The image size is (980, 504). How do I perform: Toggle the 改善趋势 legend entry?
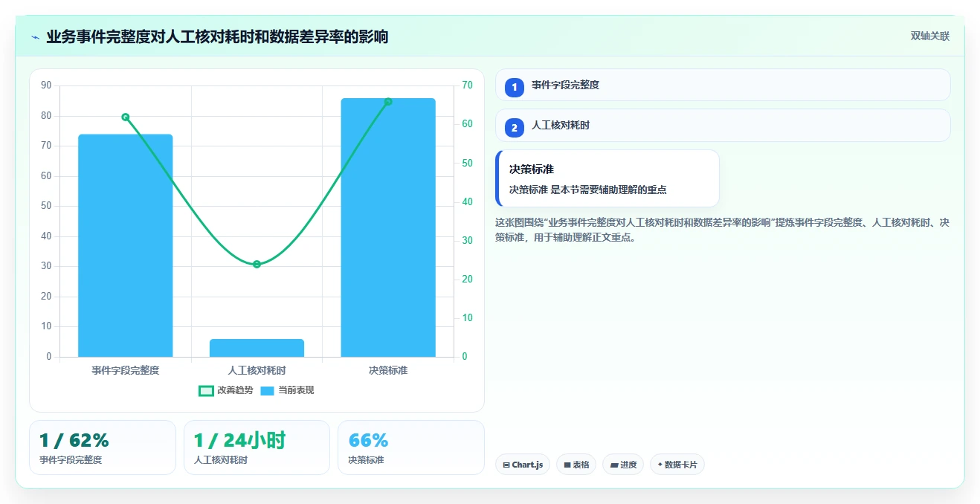tap(226, 390)
